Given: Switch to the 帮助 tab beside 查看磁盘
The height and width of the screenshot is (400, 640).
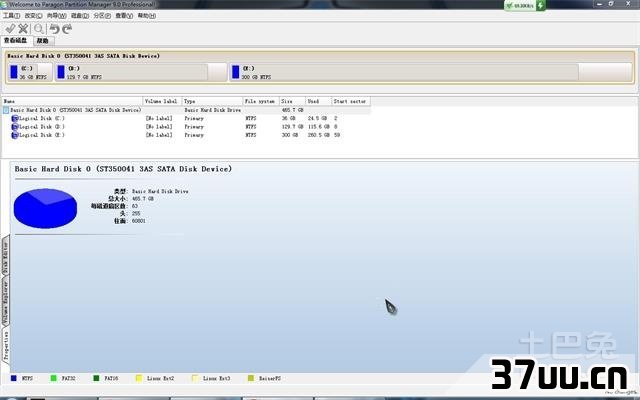Looking at the screenshot, I should (x=43, y=41).
